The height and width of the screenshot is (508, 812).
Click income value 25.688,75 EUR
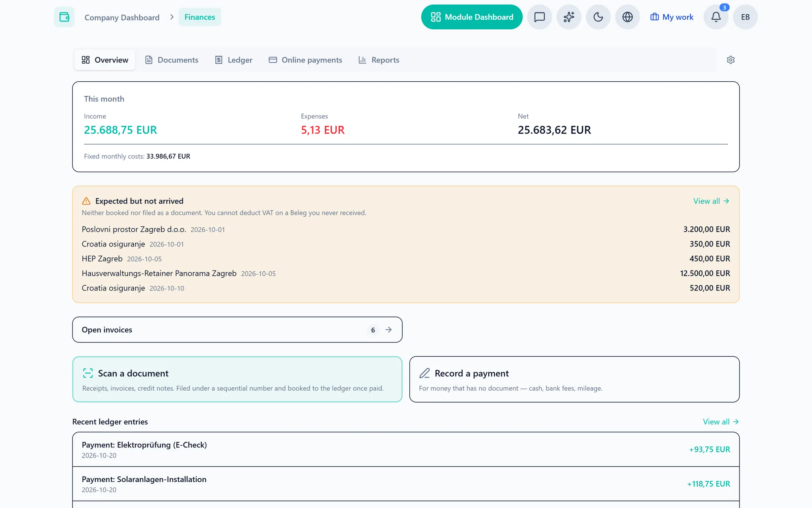120,130
